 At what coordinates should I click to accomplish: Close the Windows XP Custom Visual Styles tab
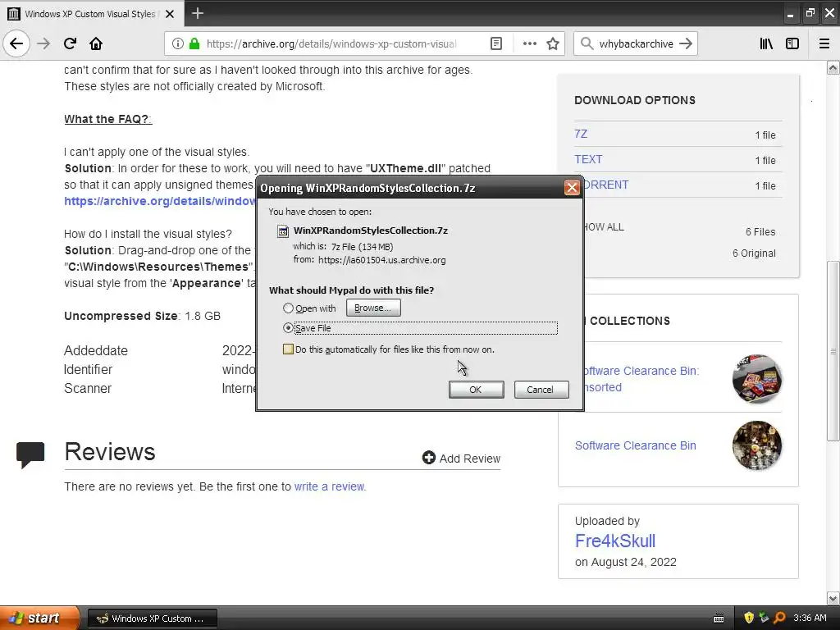click(x=170, y=14)
